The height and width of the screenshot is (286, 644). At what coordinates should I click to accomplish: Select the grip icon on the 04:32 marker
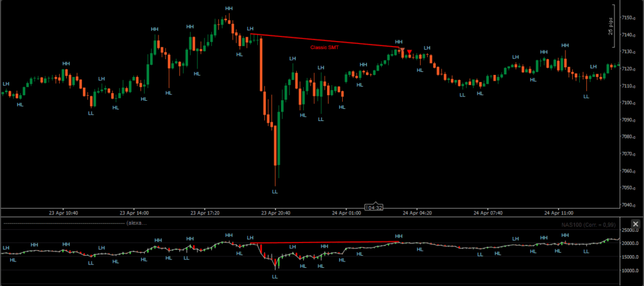click(x=367, y=207)
